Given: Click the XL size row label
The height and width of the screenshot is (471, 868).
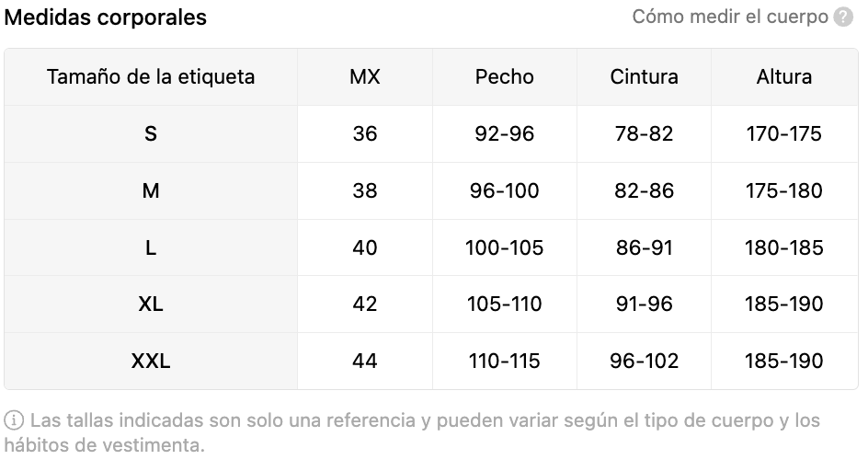Looking at the screenshot, I should (x=151, y=304).
